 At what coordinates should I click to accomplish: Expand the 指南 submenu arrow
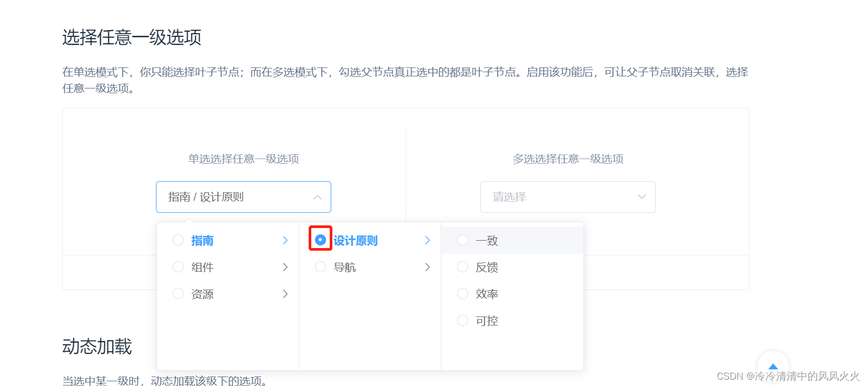point(285,240)
